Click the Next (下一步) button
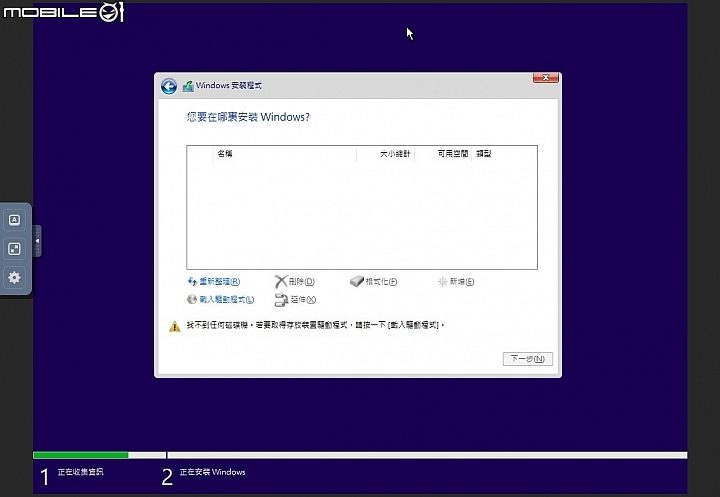The width and height of the screenshot is (720, 497). (x=528, y=359)
